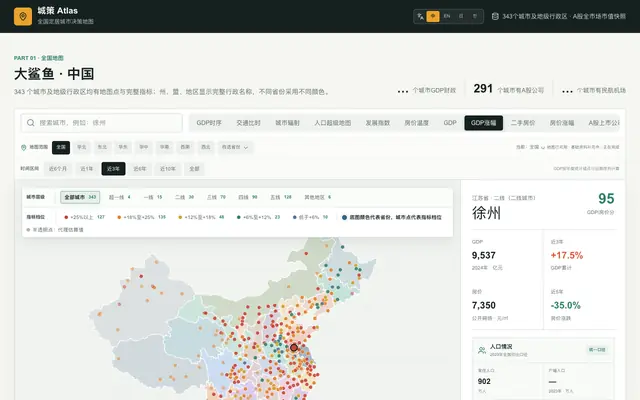This screenshot has width=640, height=400.
Task: Click the -35.0% house price change value
Action: (566, 305)
